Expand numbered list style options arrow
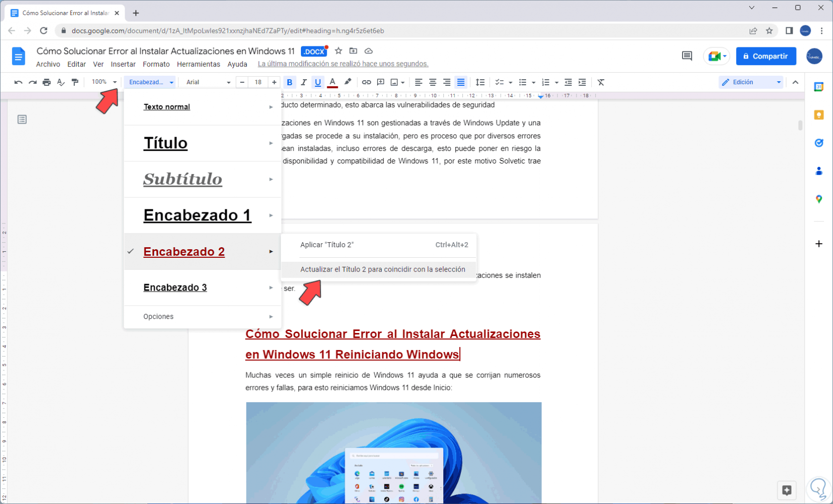833x504 pixels. click(556, 83)
